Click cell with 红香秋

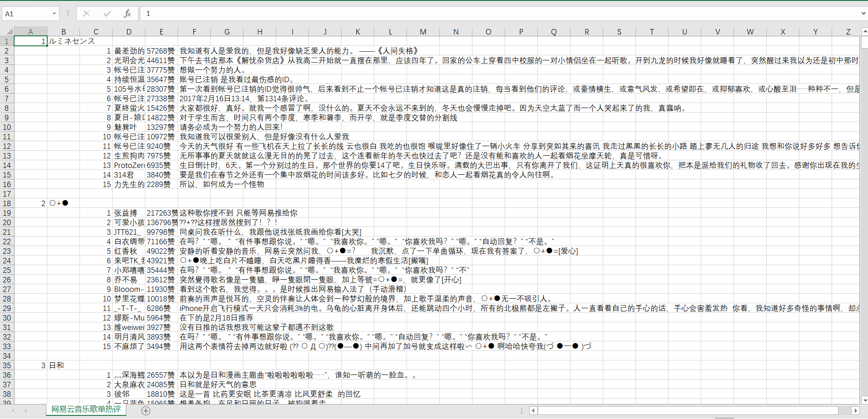129,251
